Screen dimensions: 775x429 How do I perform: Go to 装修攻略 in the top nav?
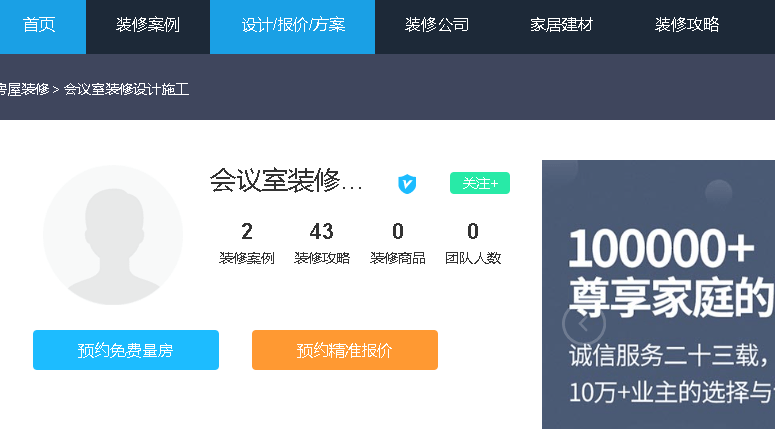pos(687,25)
